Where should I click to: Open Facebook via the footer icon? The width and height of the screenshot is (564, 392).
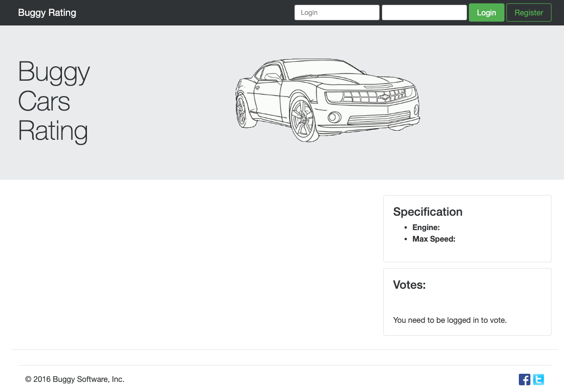(x=524, y=379)
